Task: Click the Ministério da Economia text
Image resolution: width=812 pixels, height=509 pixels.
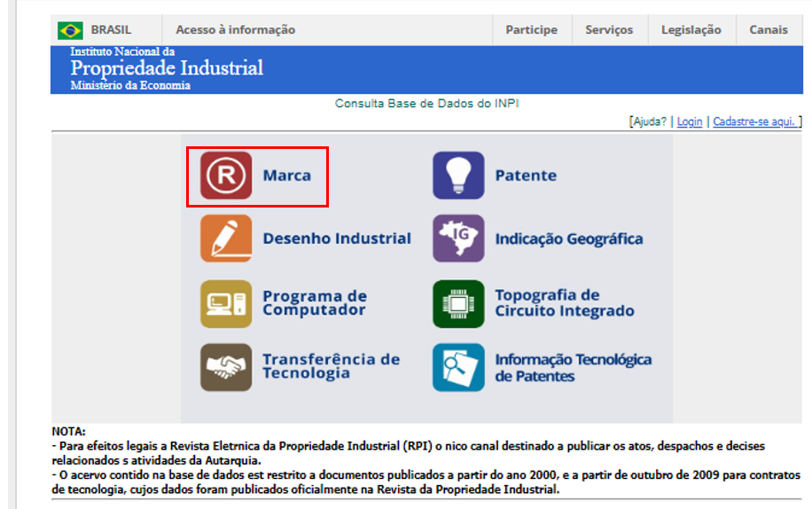Action: [130, 85]
